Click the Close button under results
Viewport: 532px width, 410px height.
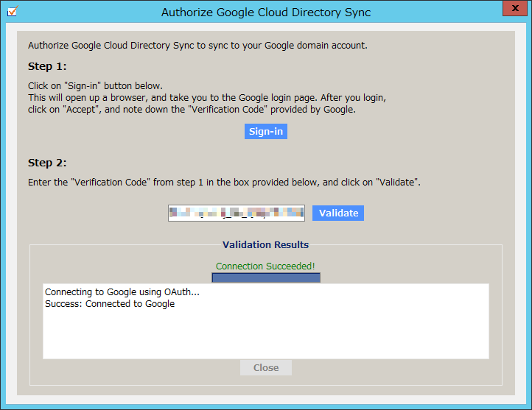(x=266, y=367)
